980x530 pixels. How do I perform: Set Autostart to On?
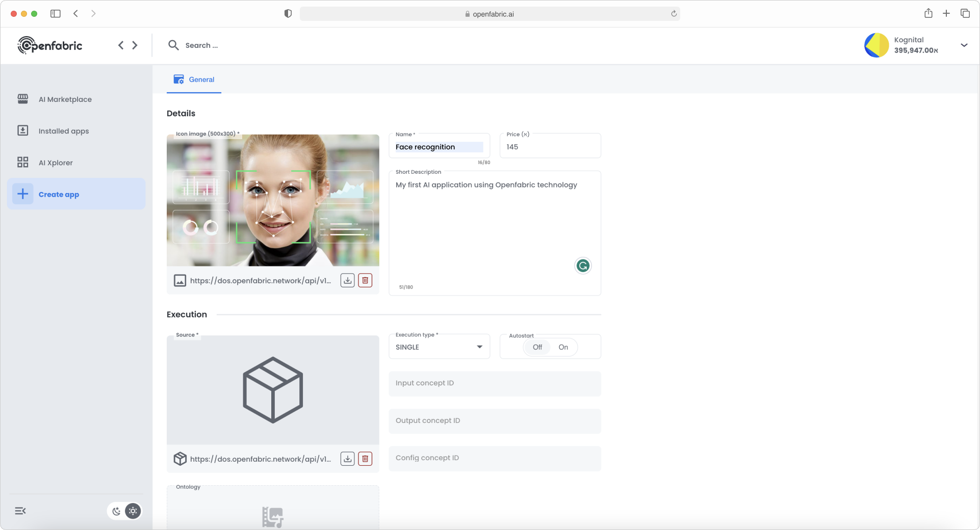tap(563, 347)
